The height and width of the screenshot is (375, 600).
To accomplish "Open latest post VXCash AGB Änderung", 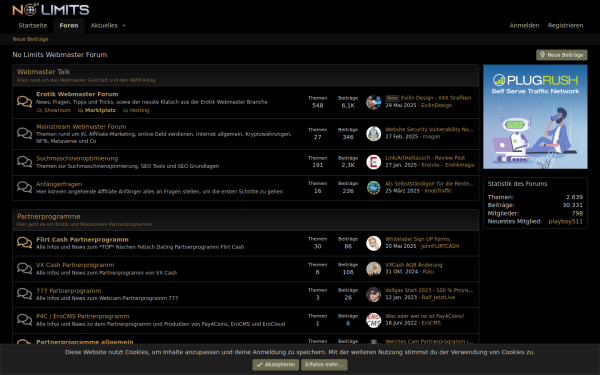I will click(x=414, y=265).
